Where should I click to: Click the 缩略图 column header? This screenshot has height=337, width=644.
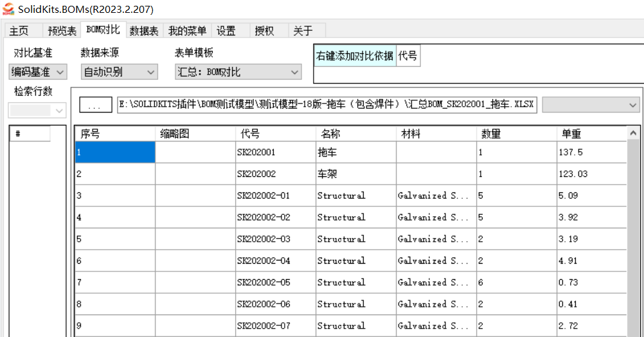[195, 134]
